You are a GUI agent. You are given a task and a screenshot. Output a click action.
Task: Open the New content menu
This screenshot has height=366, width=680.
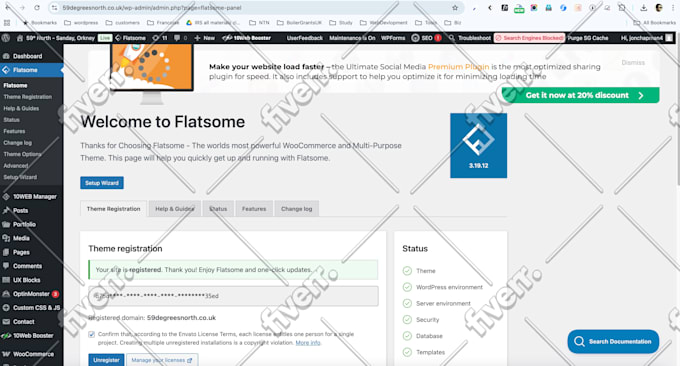tap(204, 38)
